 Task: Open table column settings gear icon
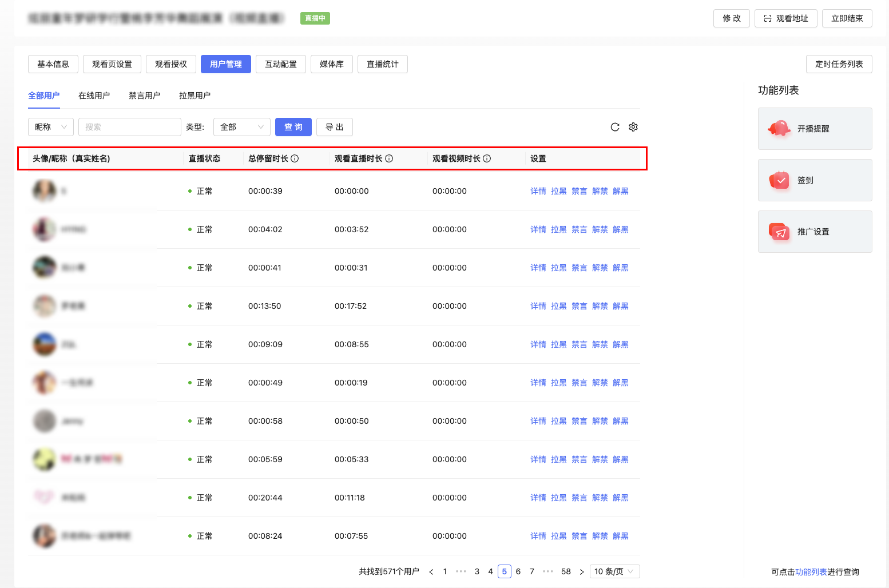[633, 127]
